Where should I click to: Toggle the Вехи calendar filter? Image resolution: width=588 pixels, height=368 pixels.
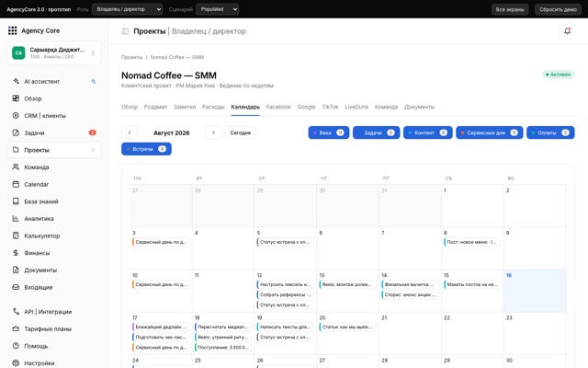point(329,132)
